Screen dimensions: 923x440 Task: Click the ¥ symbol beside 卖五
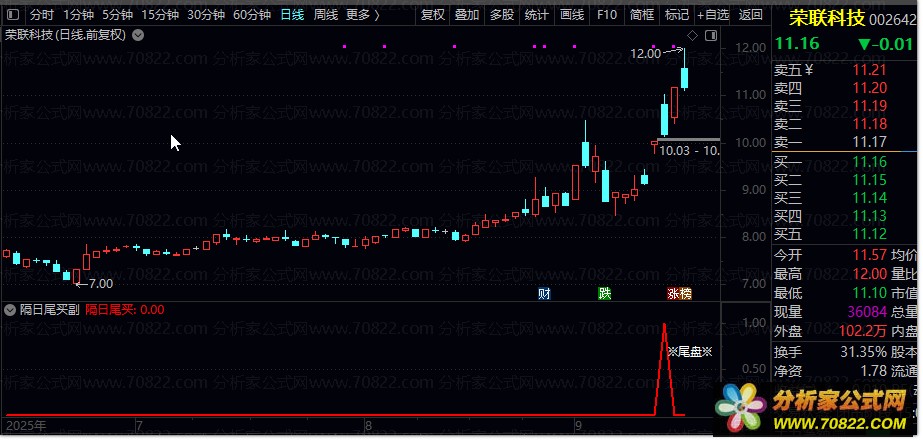pyautogui.click(x=808, y=71)
